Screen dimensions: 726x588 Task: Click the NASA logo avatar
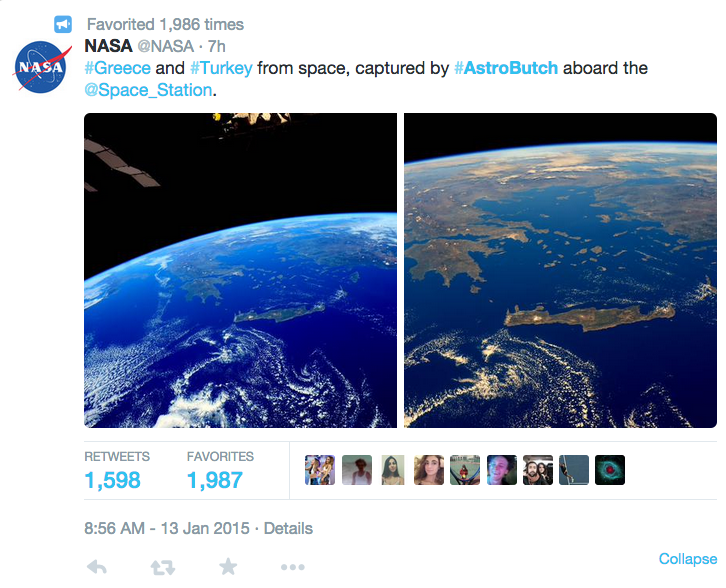[42, 67]
